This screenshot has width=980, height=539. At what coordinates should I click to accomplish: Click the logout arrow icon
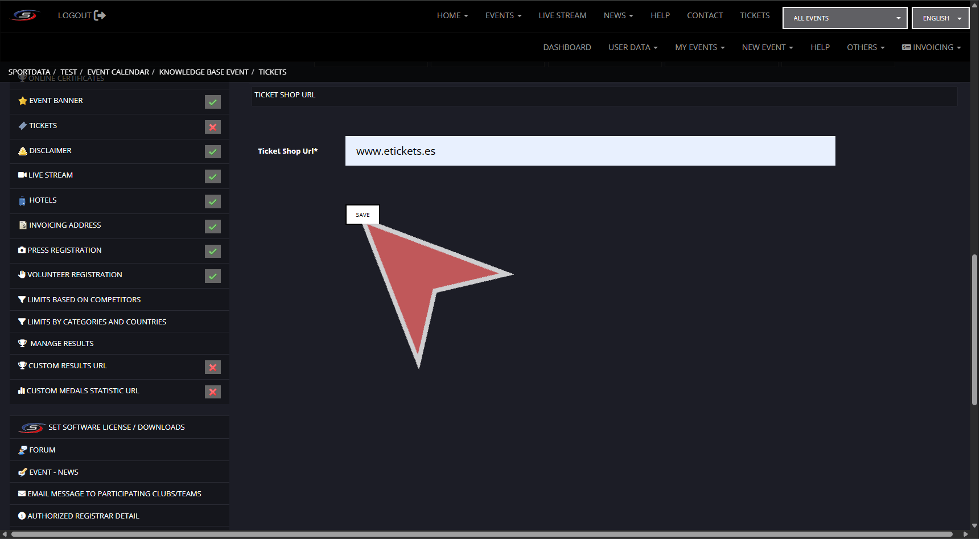click(100, 15)
